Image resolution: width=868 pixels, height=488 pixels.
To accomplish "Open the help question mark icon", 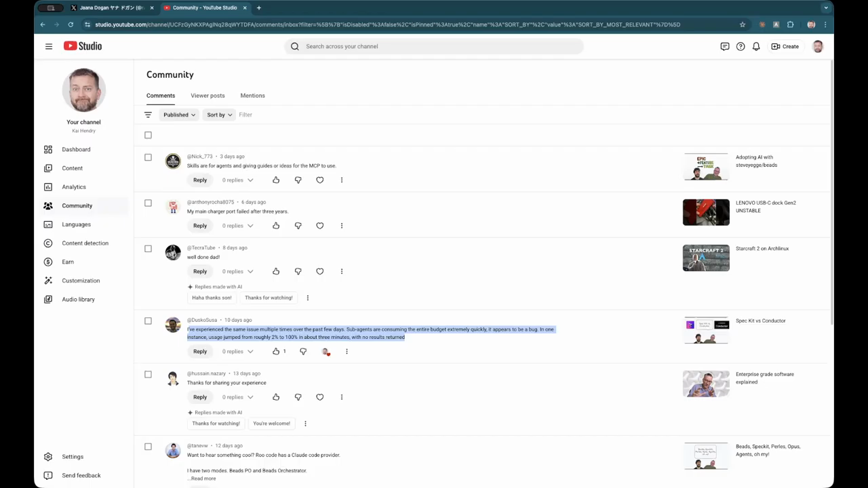I will 741,46.
